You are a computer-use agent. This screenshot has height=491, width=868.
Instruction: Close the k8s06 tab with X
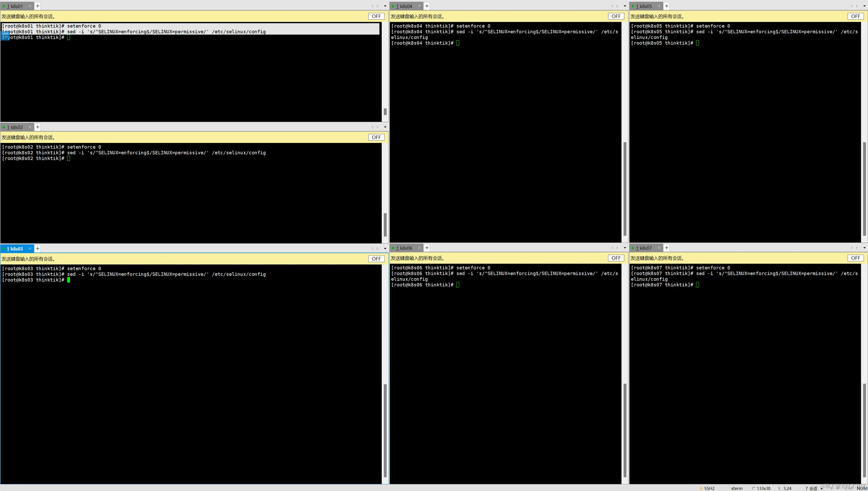pyautogui.click(x=419, y=248)
